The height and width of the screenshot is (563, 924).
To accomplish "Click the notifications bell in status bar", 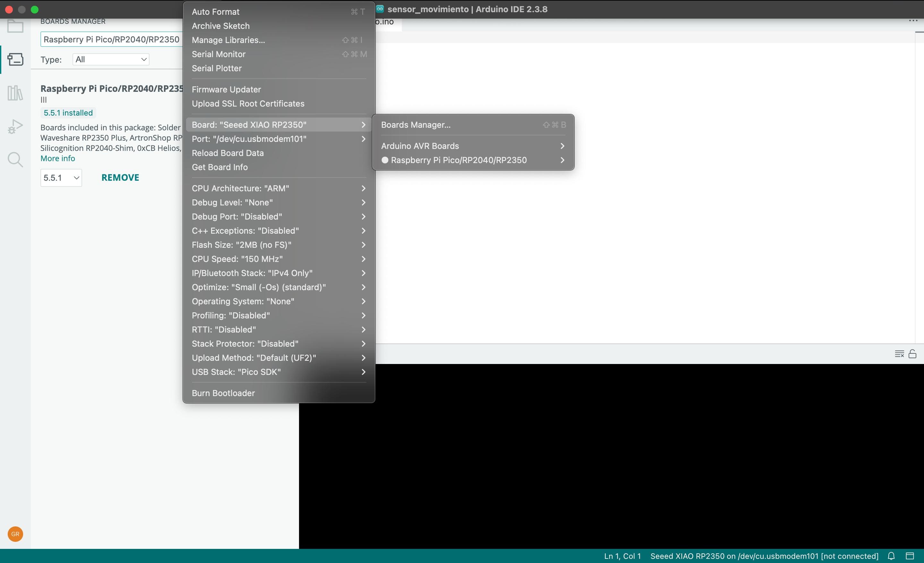I will pyautogui.click(x=891, y=556).
